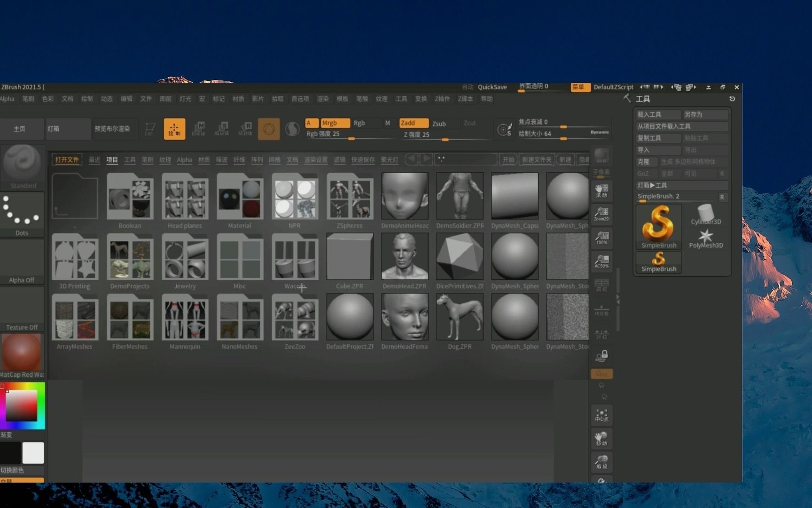
Task: Click the 复制工具 (Copy Tool) button
Action: coord(658,138)
